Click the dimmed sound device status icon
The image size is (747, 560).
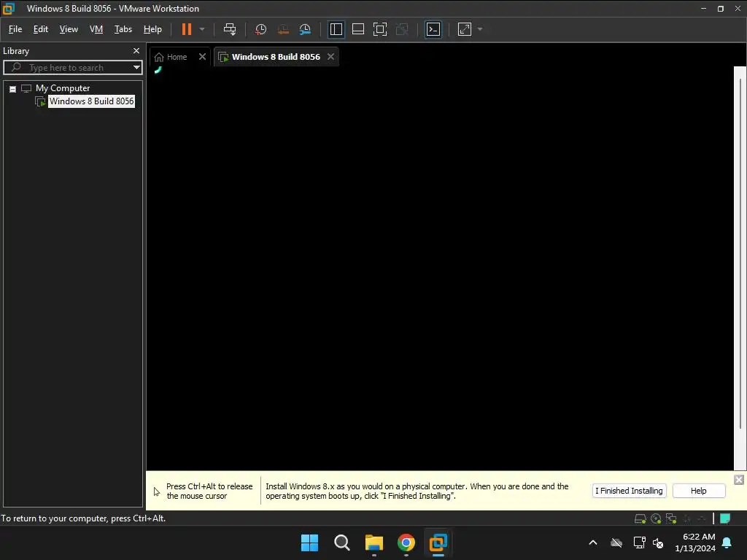(x=702, y=518)
